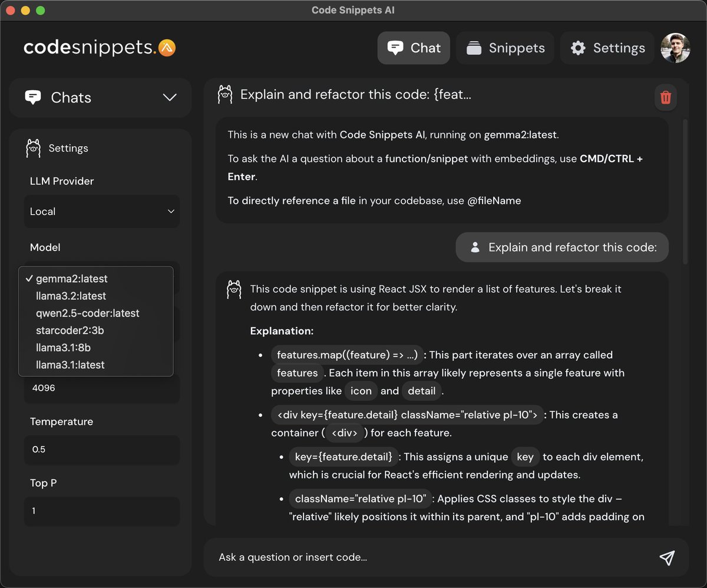Image resolution: width=707 pixels, height=588 pixels.
Task: Click the chat title 'Explain and refactor this code'
Action: click(356, 95)
